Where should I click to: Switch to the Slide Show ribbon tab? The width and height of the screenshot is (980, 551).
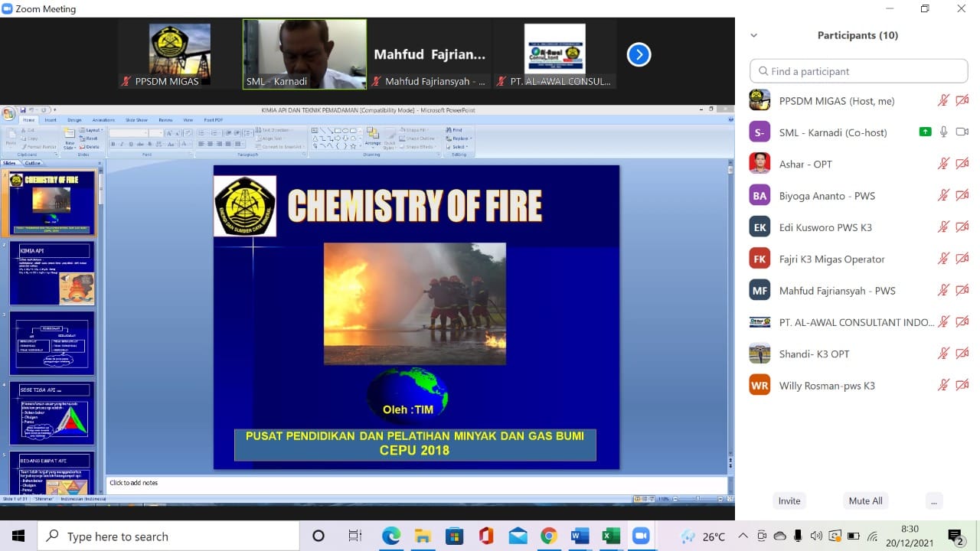click(x=136, y=120)
